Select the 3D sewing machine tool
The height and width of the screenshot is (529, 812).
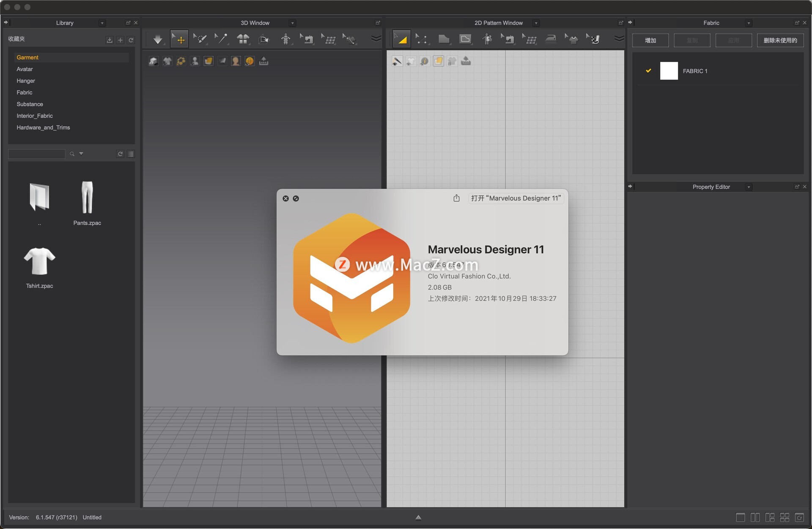pos(307,39)
